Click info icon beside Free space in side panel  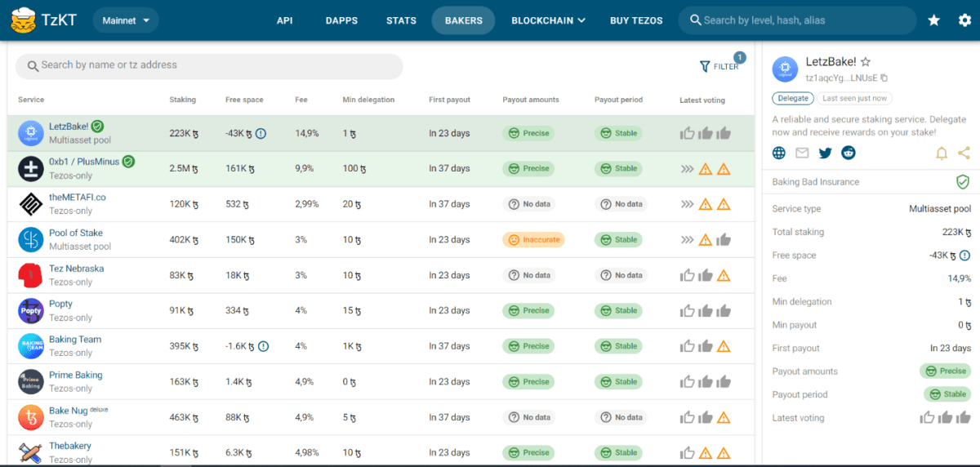(965, 256)
